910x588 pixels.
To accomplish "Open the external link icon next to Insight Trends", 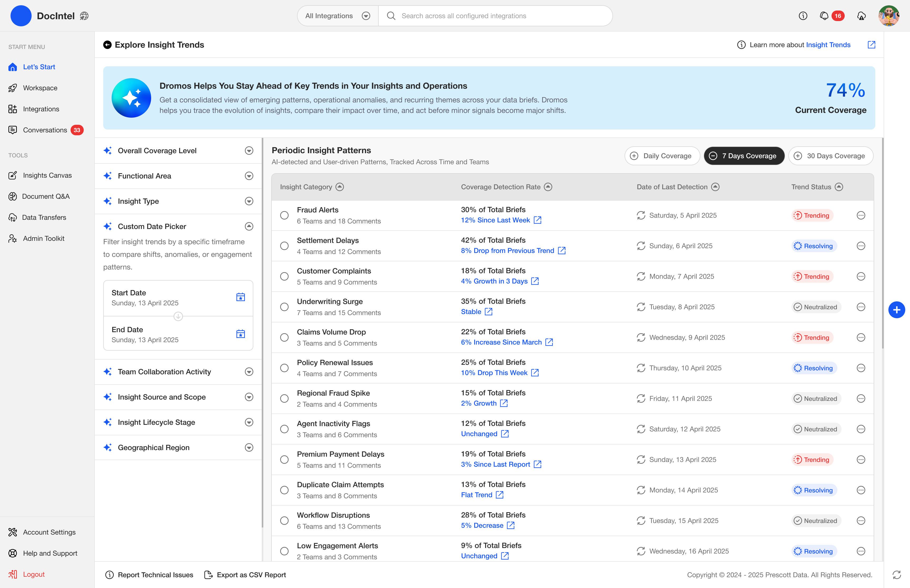I will [x=872, y=45].
